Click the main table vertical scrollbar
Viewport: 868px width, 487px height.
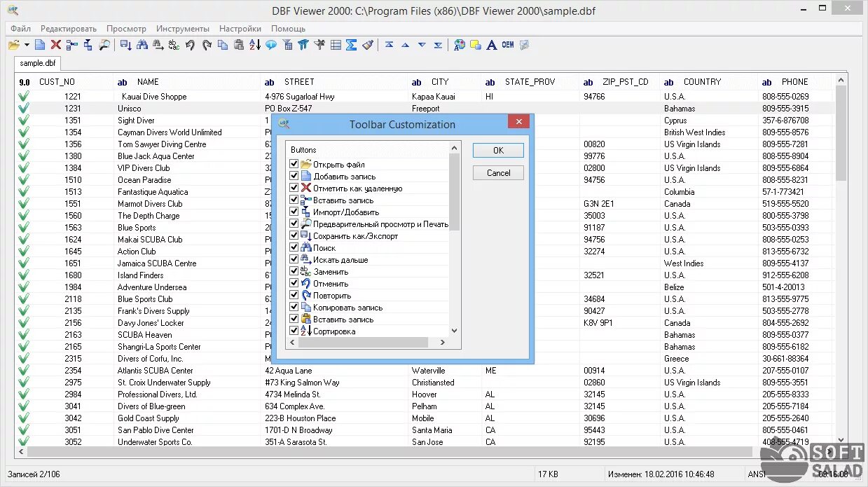click(x=841, y=259)
